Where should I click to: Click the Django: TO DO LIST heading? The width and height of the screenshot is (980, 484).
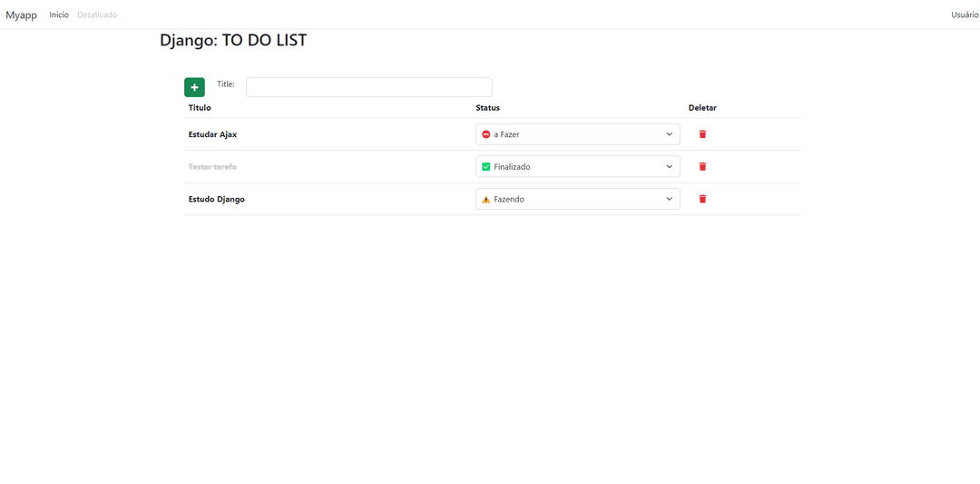(x=233, y=41)
